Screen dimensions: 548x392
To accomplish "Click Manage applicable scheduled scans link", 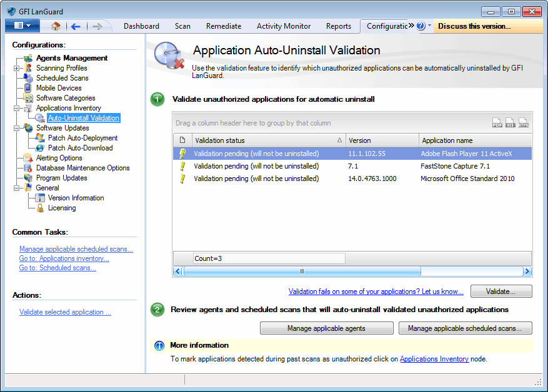I will click(x=76, y=249).
